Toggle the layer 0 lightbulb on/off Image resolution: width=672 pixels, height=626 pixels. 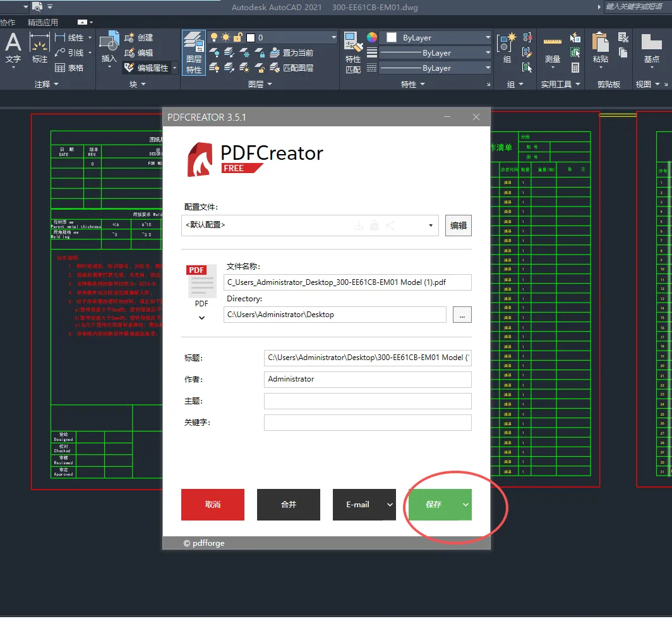pyautogui.click(x=214, y=37)
